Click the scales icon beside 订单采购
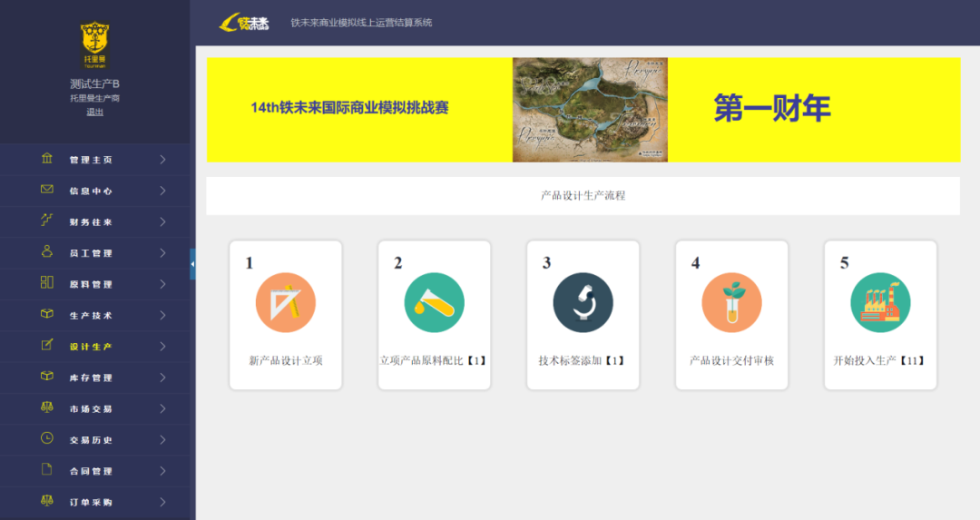This screenshot has width=980, height=520. point(47,501)
